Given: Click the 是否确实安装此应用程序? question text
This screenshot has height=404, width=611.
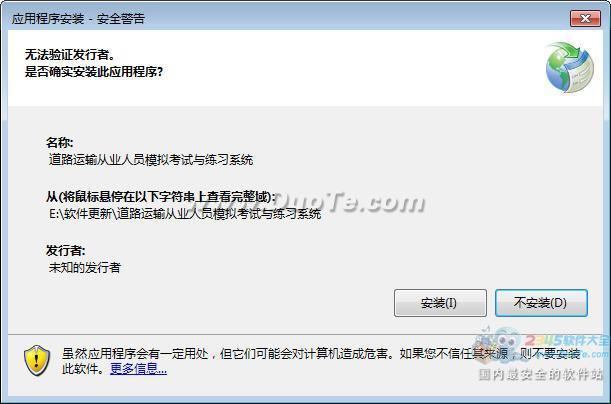Looking at the screenshot, I should click(94, 72).
